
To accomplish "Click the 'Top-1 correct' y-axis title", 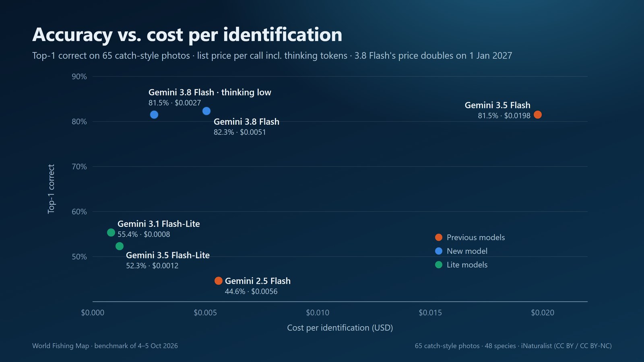I will (x=51, y=189).
